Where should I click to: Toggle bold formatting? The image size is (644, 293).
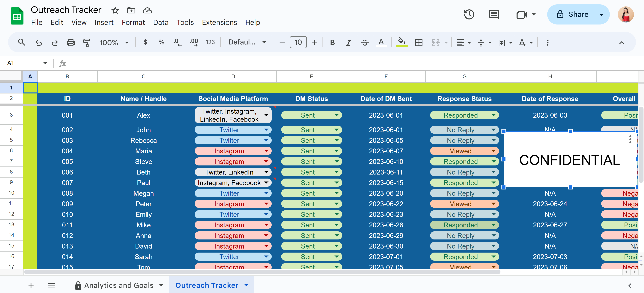point(332,42)
